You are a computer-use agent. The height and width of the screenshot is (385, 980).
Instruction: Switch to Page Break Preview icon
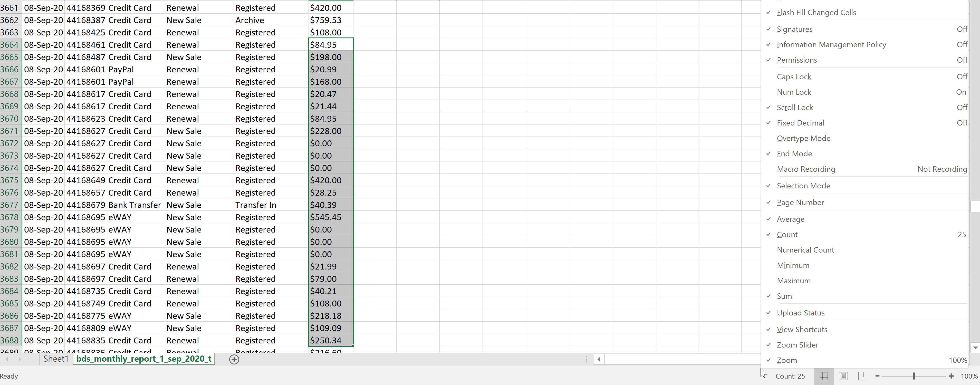tap(862, 376)
